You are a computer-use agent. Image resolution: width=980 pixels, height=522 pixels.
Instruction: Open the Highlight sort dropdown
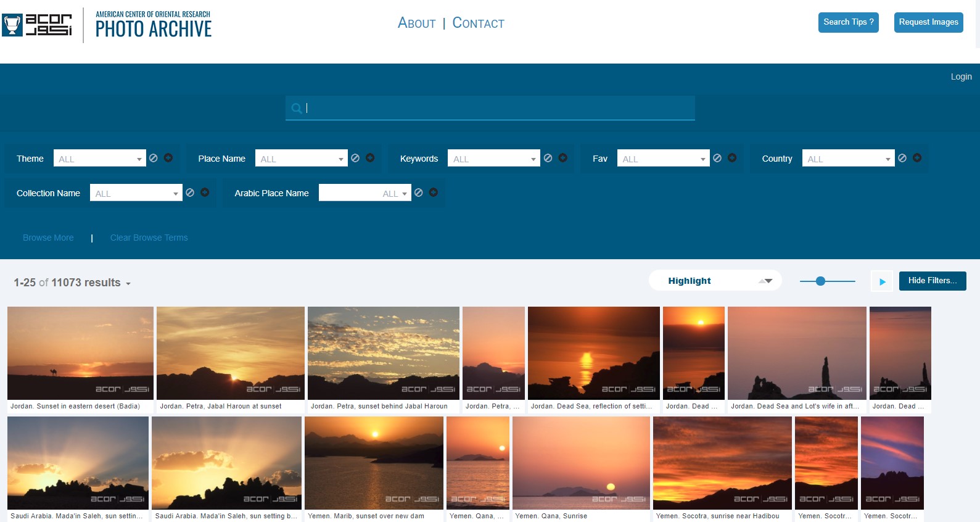pos(715,281)
